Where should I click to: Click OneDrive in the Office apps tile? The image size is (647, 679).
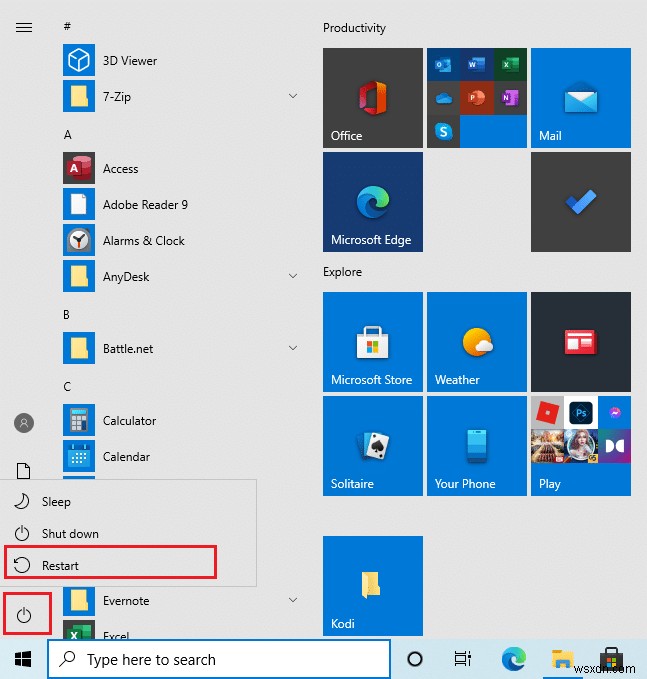click(443, 98)
